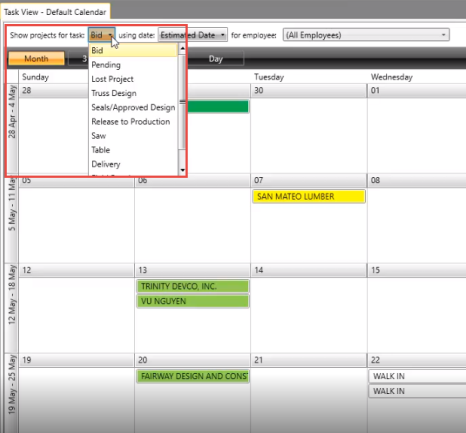Switch to Day view
The width and height of the screenshot is (466, 433).
[215, 59]
